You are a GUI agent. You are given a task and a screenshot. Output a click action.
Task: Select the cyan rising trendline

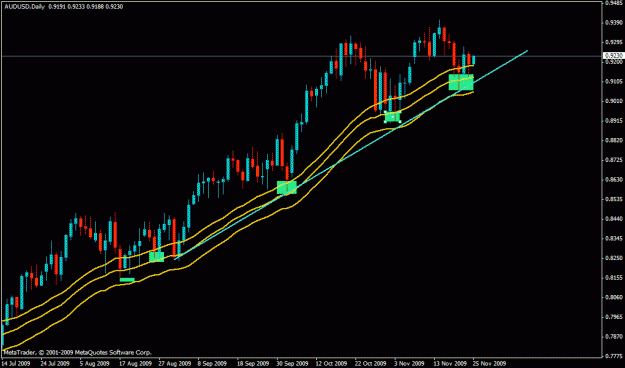point(351,155)
